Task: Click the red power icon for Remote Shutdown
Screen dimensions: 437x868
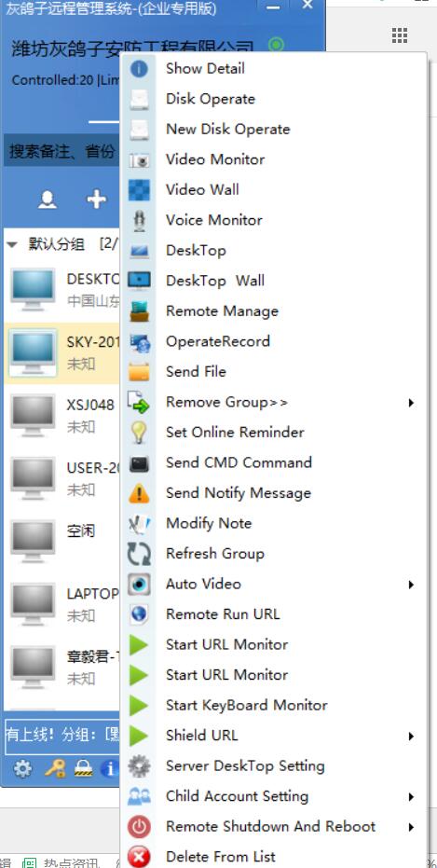Action: pos(139,827)
